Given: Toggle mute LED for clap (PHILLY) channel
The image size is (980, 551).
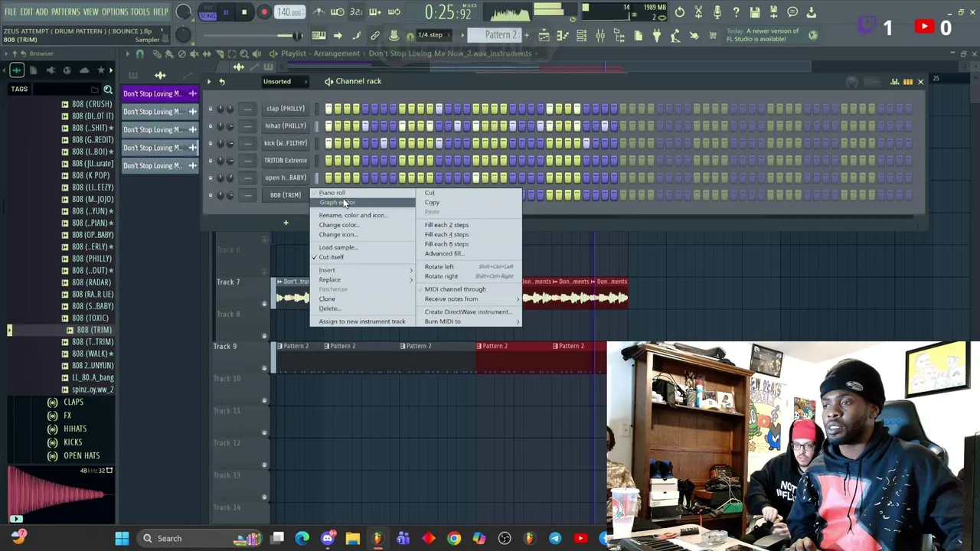Looking at the screenshot, I should [211, 109].
